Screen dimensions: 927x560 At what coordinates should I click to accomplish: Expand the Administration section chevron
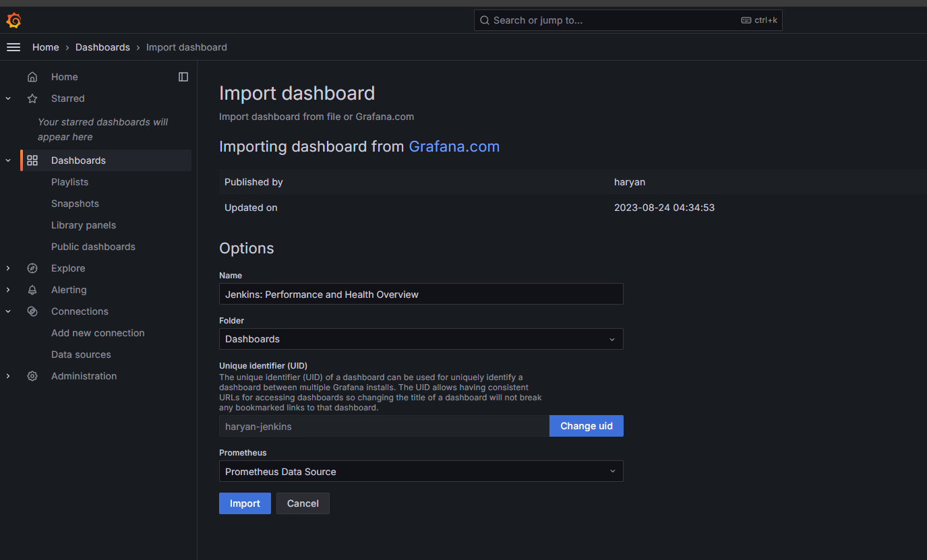point(8,376)
